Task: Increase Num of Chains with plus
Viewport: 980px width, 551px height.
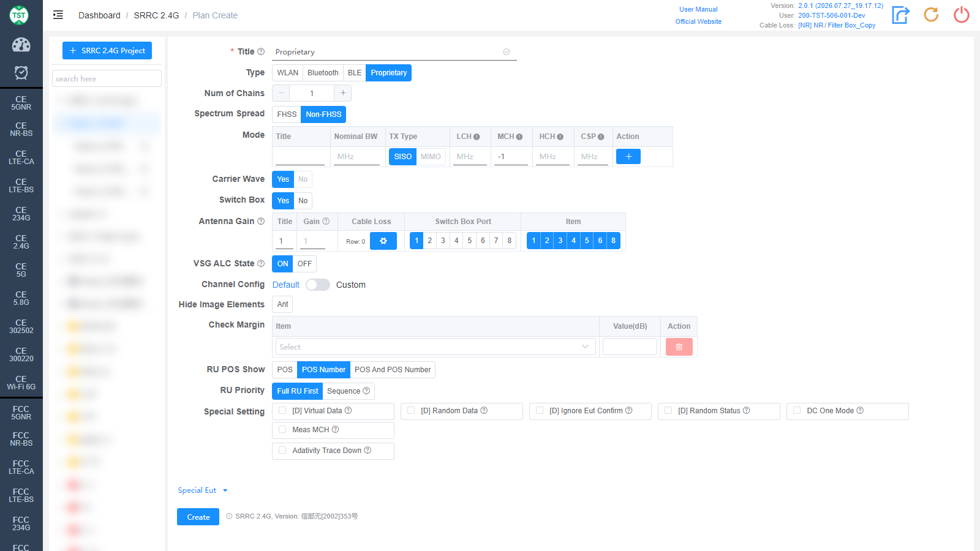Action: (343, 93)
